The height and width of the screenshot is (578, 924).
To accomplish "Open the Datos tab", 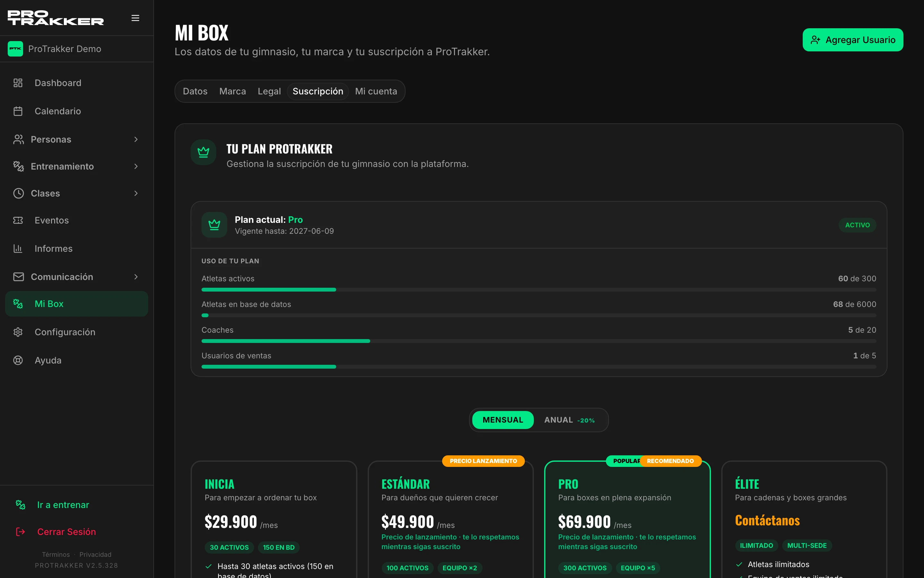I will 195,92.
